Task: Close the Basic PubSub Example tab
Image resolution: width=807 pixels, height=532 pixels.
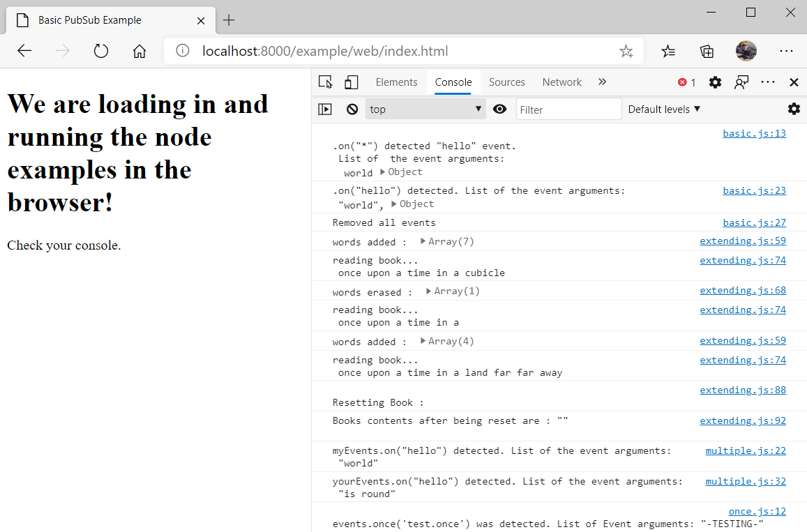Action: coord(201,21)
